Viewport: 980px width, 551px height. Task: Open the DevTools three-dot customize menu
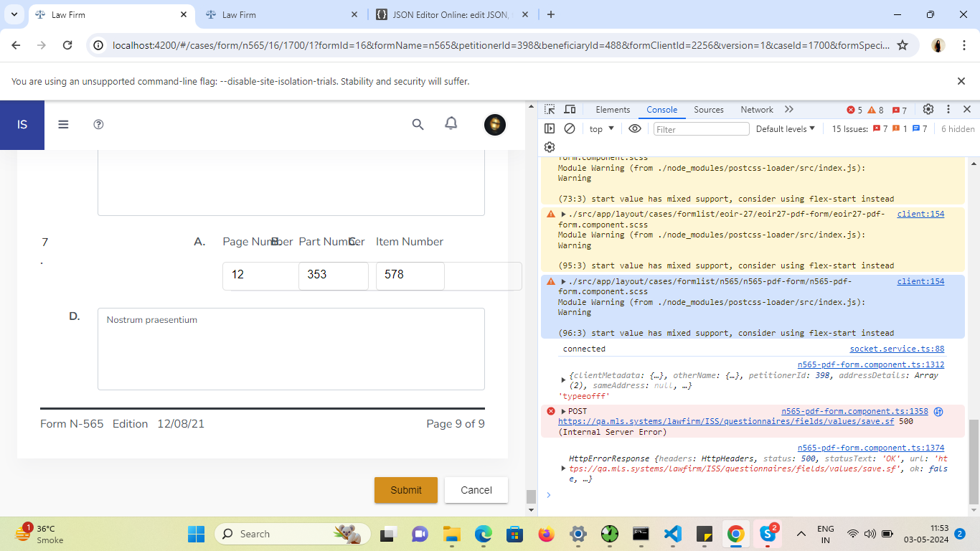pyautogui.click(x=948, y=110)
